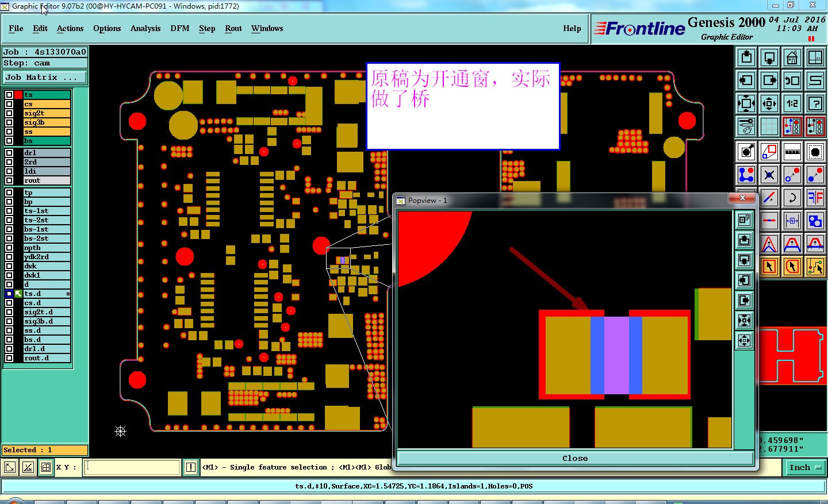This screenshot has height=504, width=828.
Task: Click the X Y coordinate input field
Action: [x=132, y=467]
